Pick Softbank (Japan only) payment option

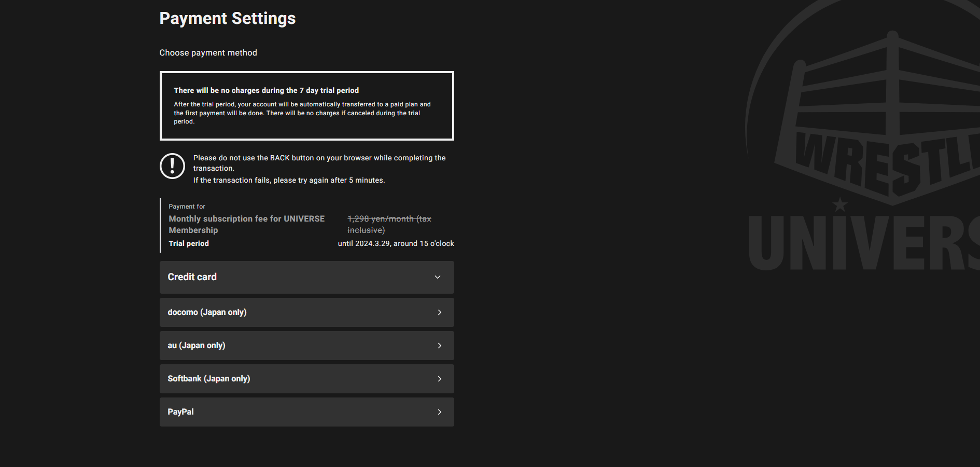coord(208,379)
